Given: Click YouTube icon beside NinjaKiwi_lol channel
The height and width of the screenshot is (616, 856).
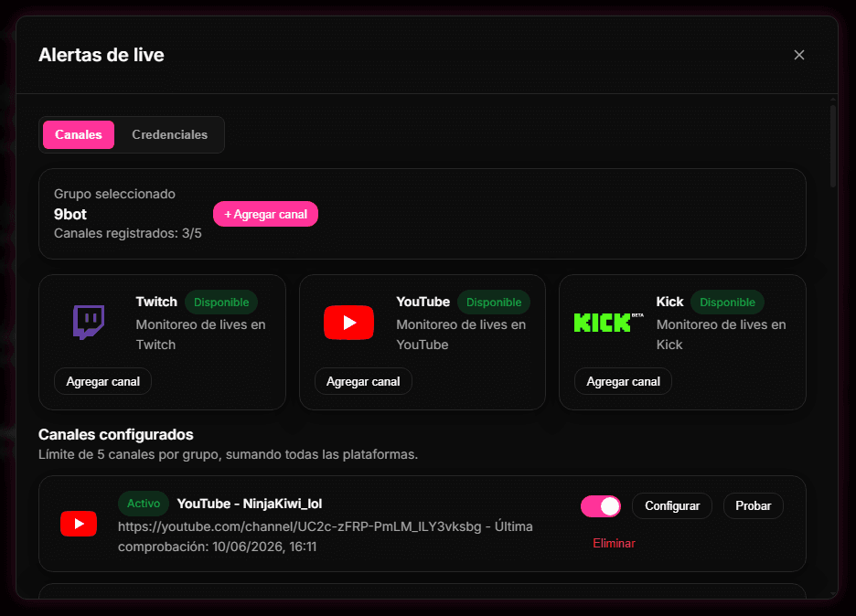Looking at the screenshot, I should (79, 524).
